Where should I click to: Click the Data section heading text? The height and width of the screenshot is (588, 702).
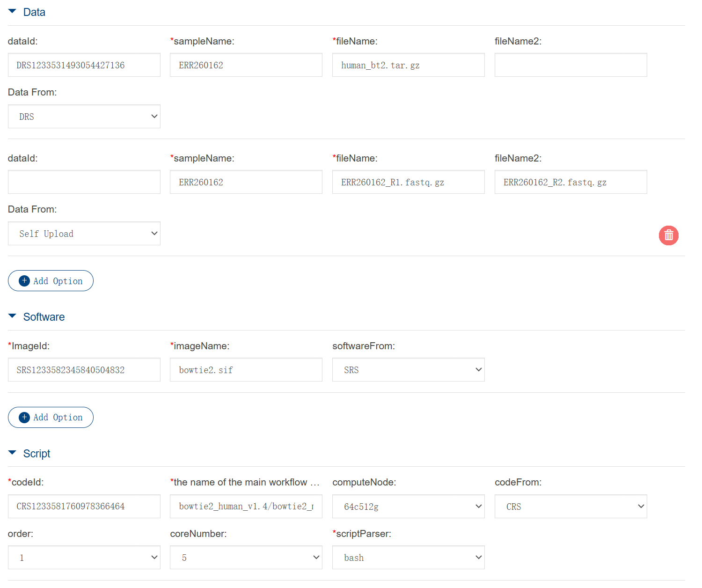pyautogui.click(x=34, y=12)
